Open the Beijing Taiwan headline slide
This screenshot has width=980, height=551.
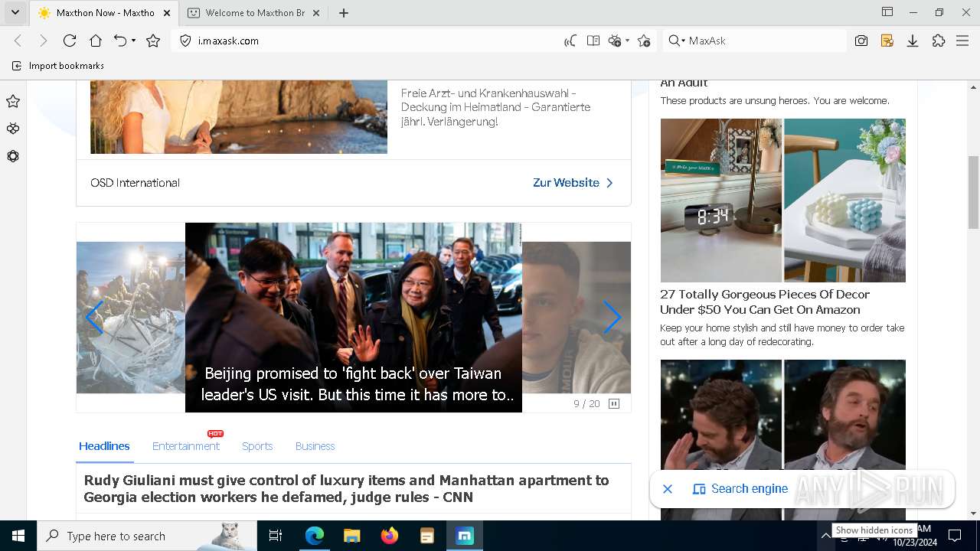(354, 317)
